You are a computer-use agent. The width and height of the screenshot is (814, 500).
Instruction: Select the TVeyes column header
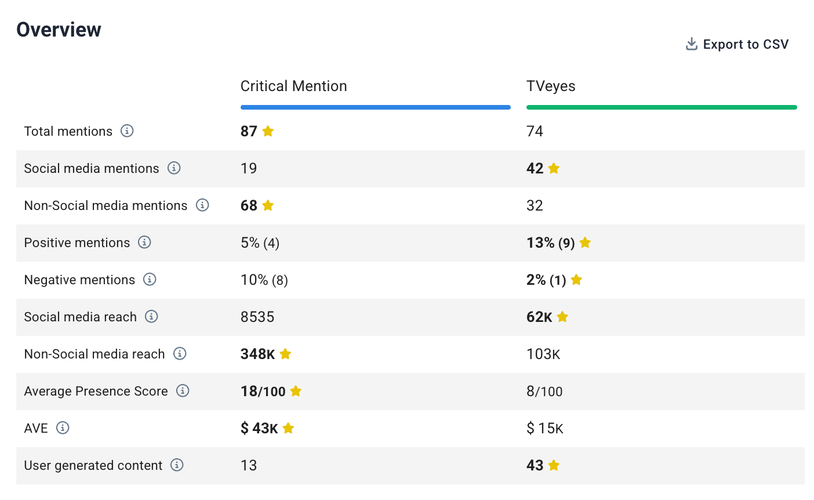click(x=551, y=86)
